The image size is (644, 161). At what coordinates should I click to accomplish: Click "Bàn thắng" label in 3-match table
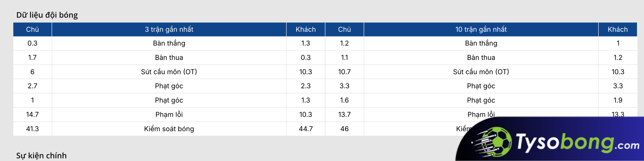coord(169,43)
